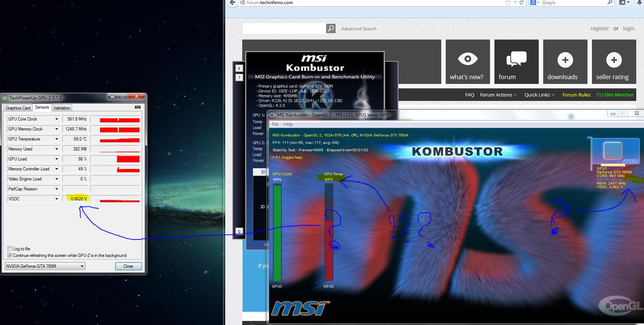Click the 1248.7 MHz memory clock value
The image size is (644, 325).
tap(75, 129)
